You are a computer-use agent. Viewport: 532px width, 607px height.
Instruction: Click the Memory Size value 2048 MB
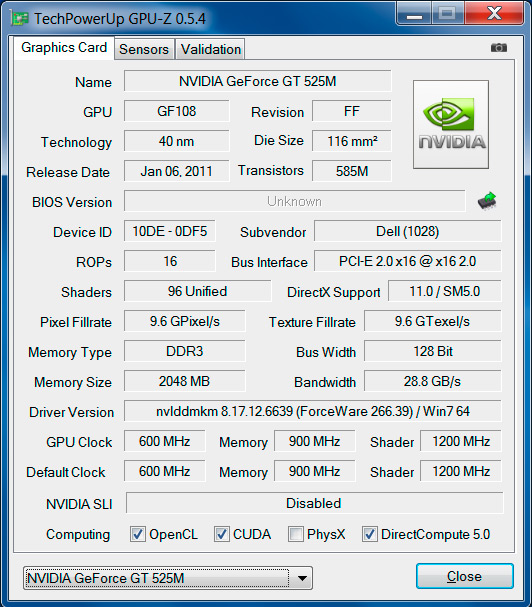tap(185, 381)
